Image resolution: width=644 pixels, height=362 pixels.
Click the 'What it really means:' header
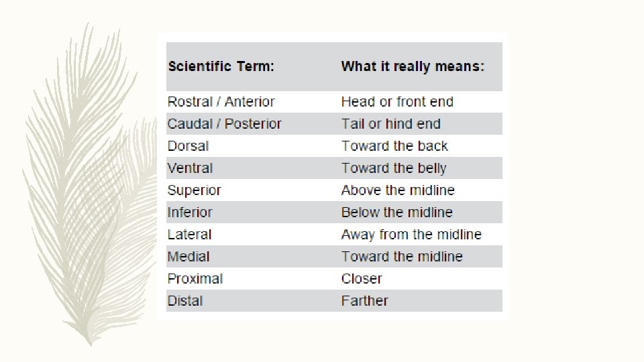pos(413,66)
